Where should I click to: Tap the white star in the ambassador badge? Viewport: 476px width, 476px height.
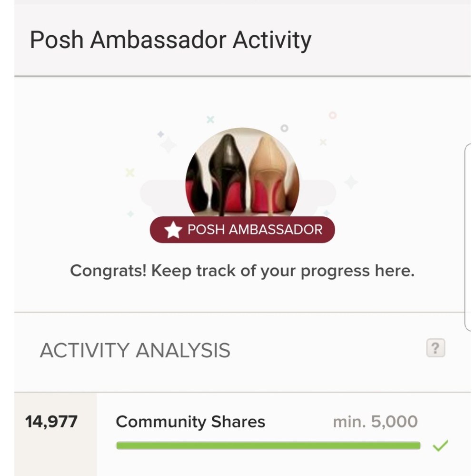[173, 230]
